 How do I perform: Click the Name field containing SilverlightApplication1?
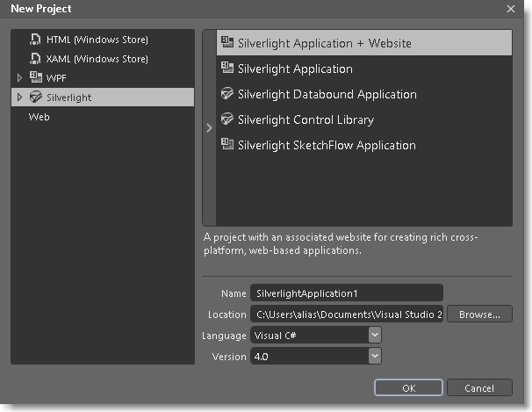click(x=347, y=293)
